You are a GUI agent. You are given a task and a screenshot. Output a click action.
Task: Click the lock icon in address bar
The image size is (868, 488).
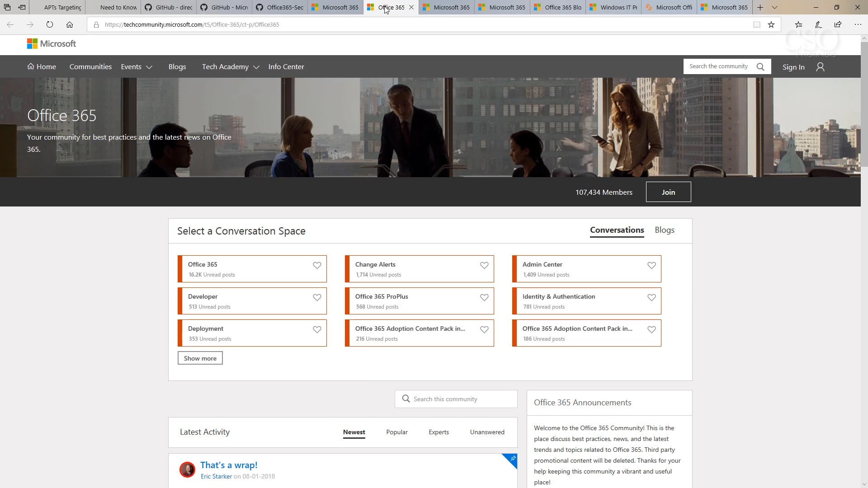(x=96, y=24)
